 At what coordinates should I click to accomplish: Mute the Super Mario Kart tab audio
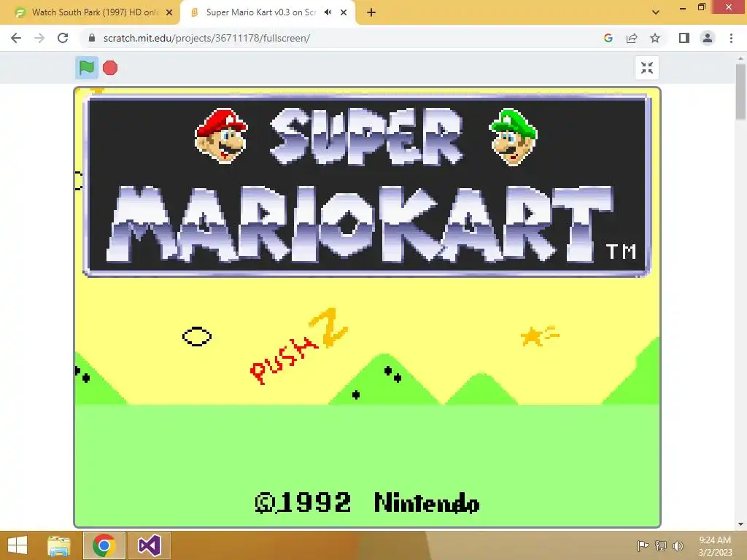pos(328,12)
